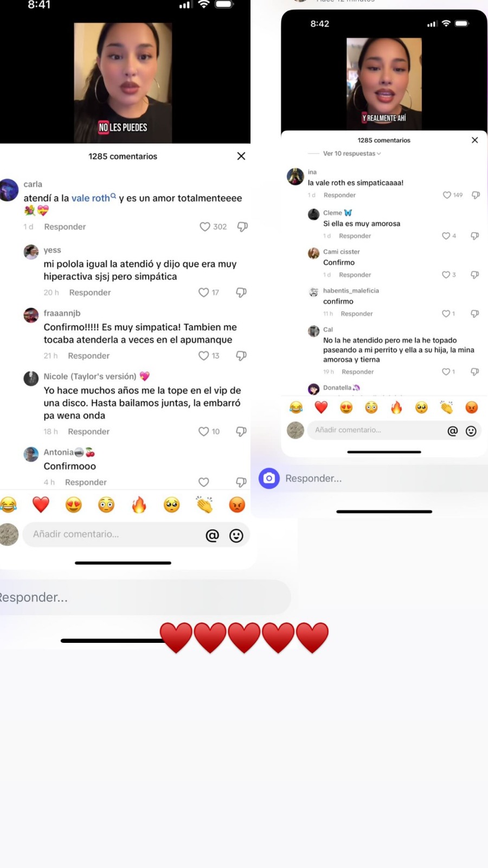Tap the heart on Antonia's Confirmooo comment
Image resolution: width=488 pixels, height=868 pixels.
point(204,482)
